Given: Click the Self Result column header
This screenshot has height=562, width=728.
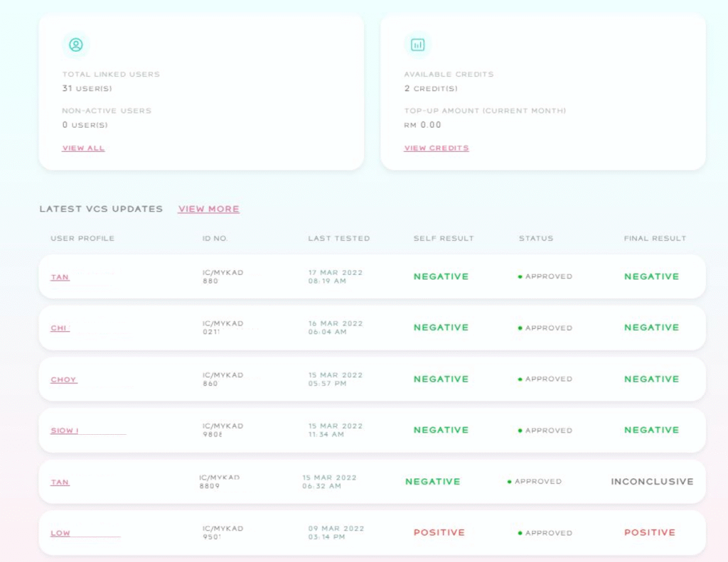Looking at the screenshot, I should [x=444, y=239].
